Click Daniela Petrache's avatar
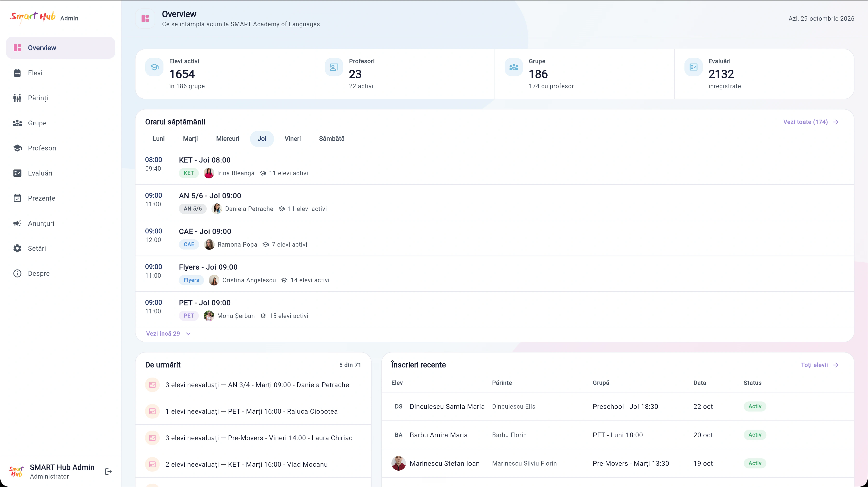 click(x=217, y=209)
